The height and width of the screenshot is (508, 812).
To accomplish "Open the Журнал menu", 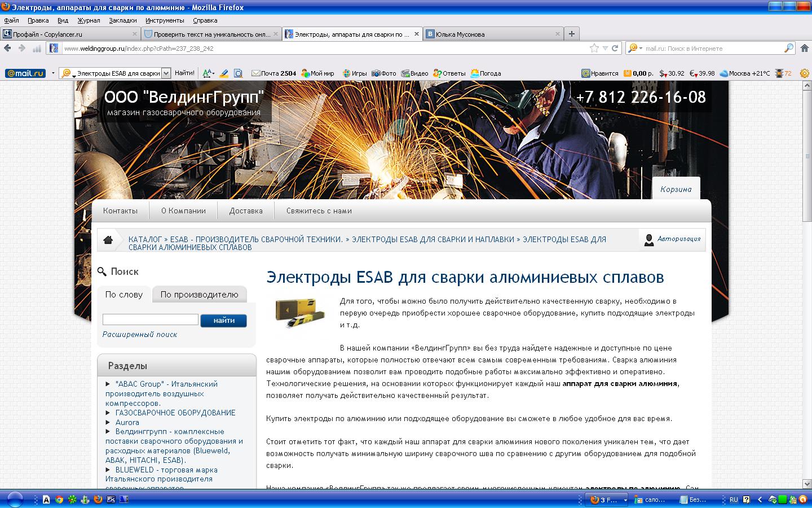I will tap(89, 20).
